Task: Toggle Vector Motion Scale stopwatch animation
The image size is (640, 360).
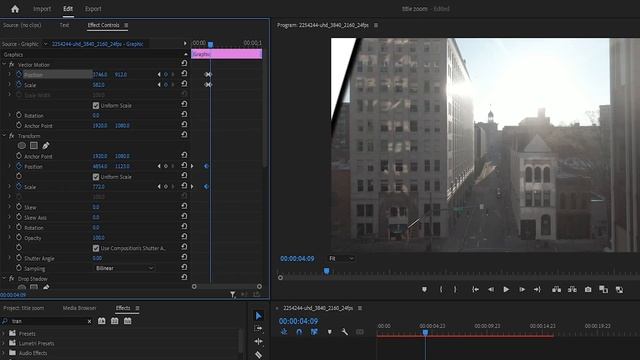Action: tap(19, 84)
